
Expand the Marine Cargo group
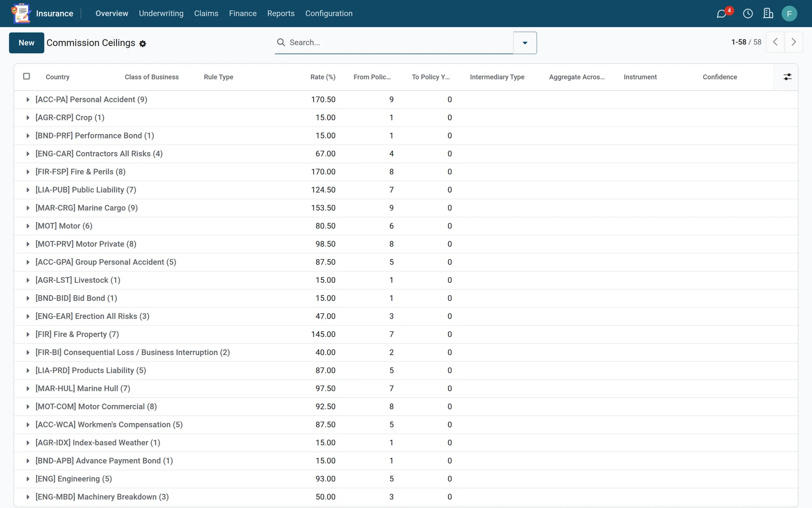click(x=406, y=208)
